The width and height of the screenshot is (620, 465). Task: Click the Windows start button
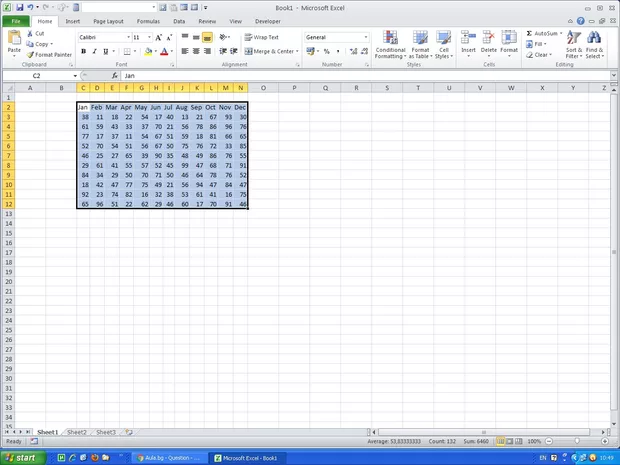pyautogui.click(x=20, y=457)
